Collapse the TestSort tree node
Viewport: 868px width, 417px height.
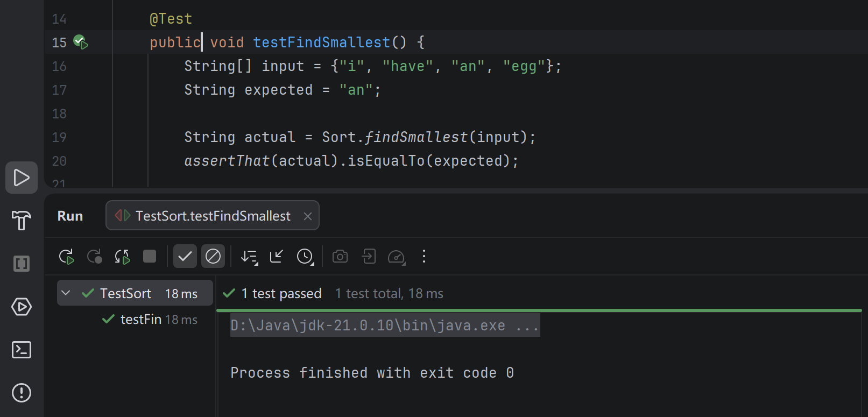coord(66,293)
